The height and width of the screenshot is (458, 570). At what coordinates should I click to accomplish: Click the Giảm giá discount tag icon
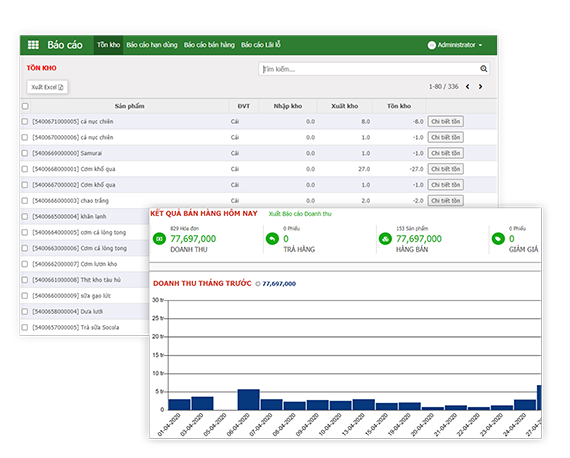(498, 239)
